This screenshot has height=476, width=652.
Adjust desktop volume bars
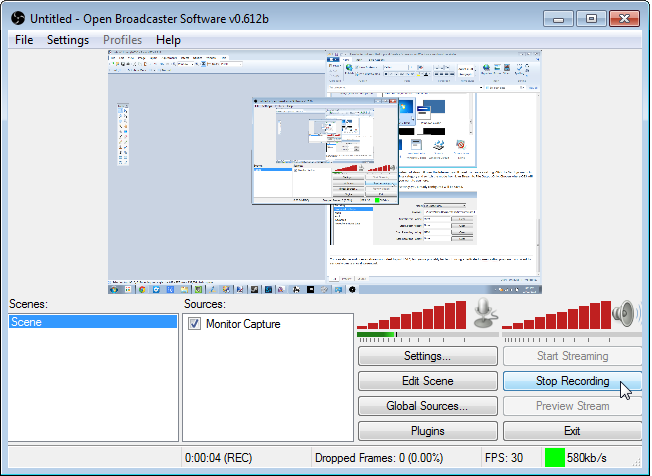[x=556, y=315]
